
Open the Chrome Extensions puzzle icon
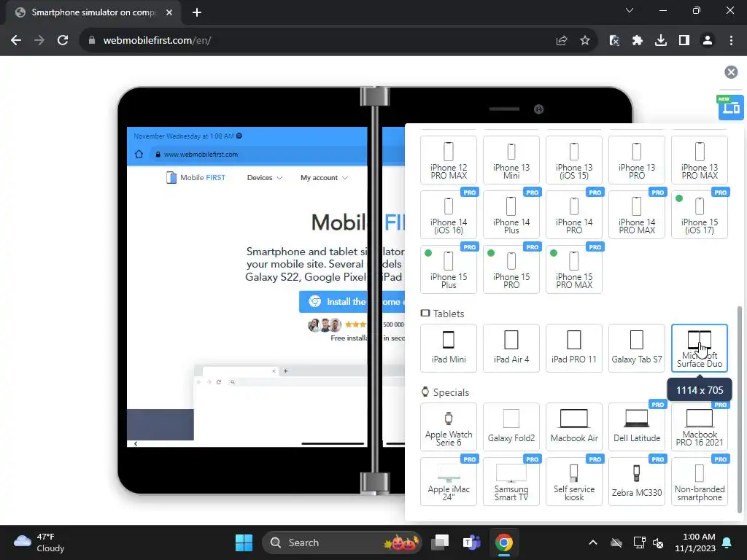click(638, 41)
